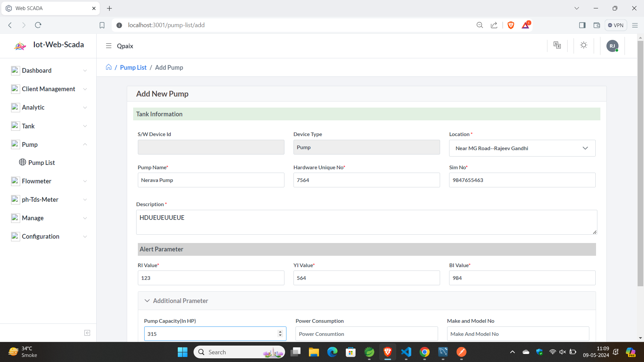
Task: Collapse the Additional Prameter section
Action: pyautogui.click(x=147, y=301)
